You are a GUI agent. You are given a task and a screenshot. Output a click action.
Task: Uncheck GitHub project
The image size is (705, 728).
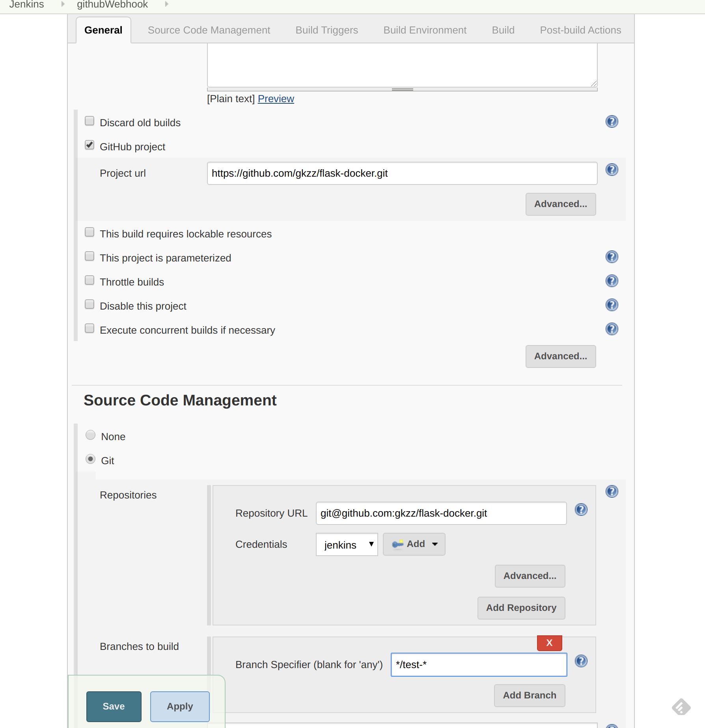click(x=90, y=145)
